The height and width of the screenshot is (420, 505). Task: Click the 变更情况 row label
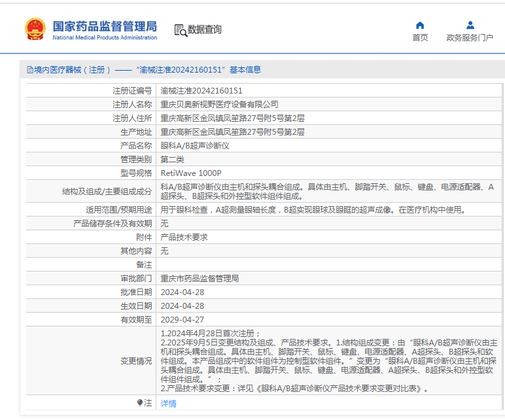click(136, 361)
